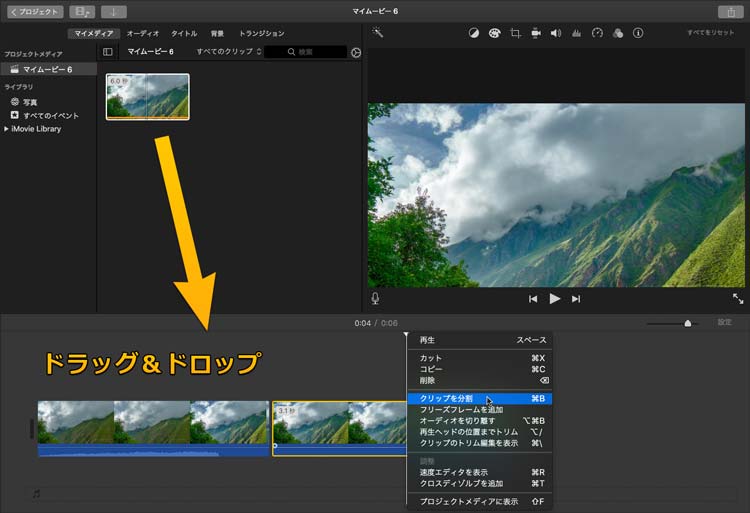This screenshot has width=750, height=513.
Task: Click the すべてをリセット button
Action: (x=710, y=33)
